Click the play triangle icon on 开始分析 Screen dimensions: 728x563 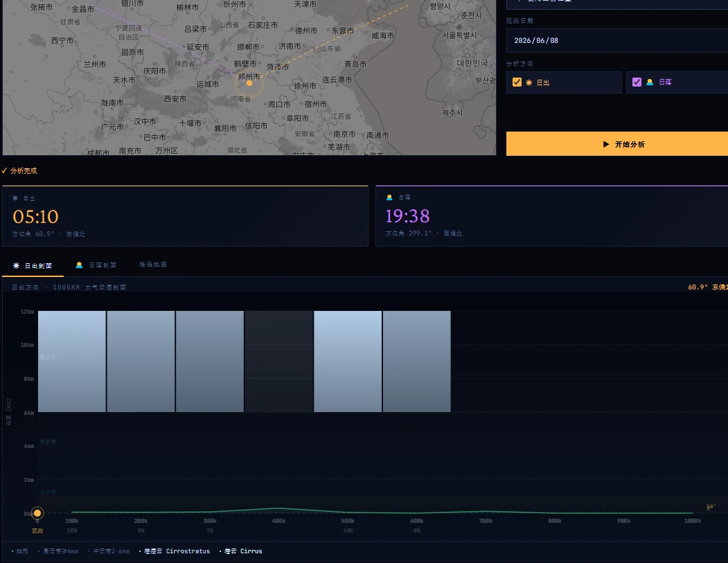(x=606, y=144)
